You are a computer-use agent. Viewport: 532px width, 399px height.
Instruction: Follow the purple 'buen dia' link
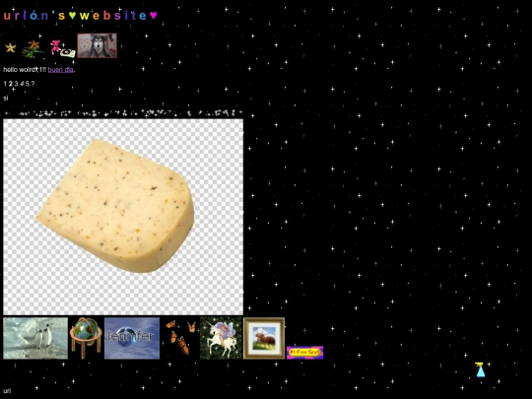(x=61, y=70)
